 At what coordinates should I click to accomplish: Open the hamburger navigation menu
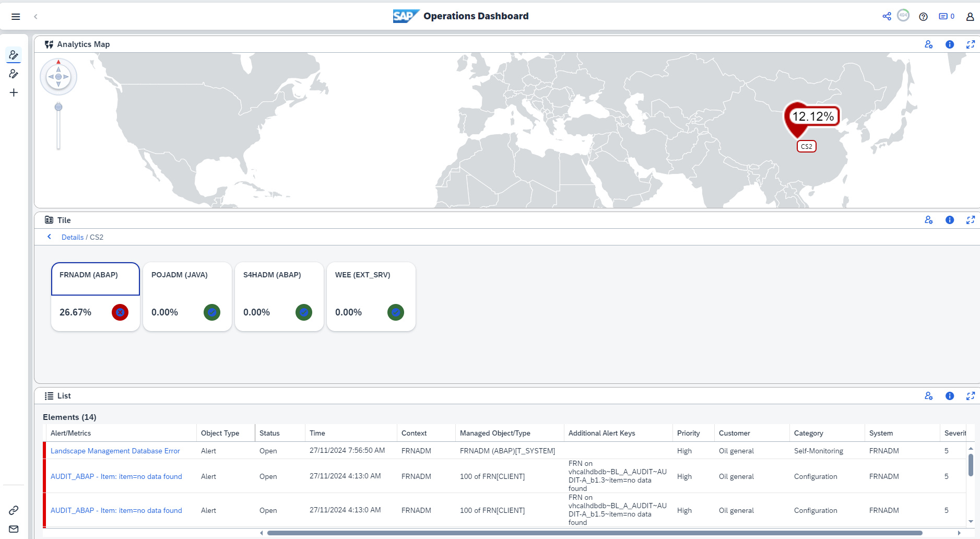(16, 17)
